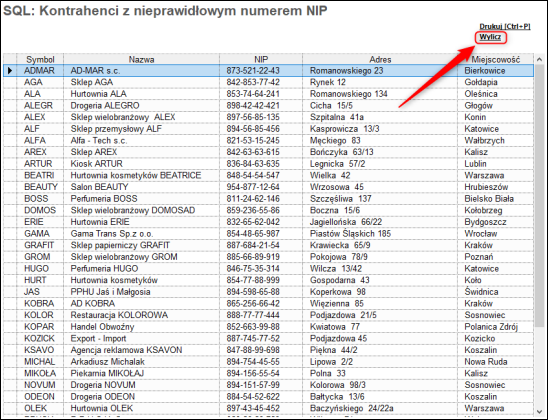The height and width of the screenshot is (420, 548).
Task: Click the Hurtownia OLEK cell
Action: [142, 408]
